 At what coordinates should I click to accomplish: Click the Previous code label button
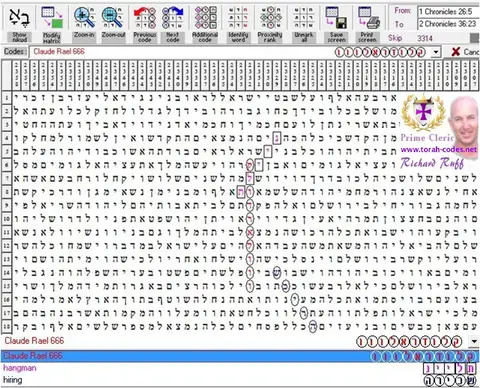point(145,37)
